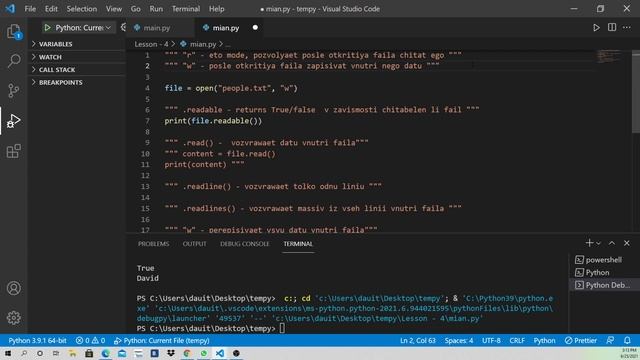640x360 pixels.
Task: Click CRLF end-of-line selector
Action: point(517,340)
